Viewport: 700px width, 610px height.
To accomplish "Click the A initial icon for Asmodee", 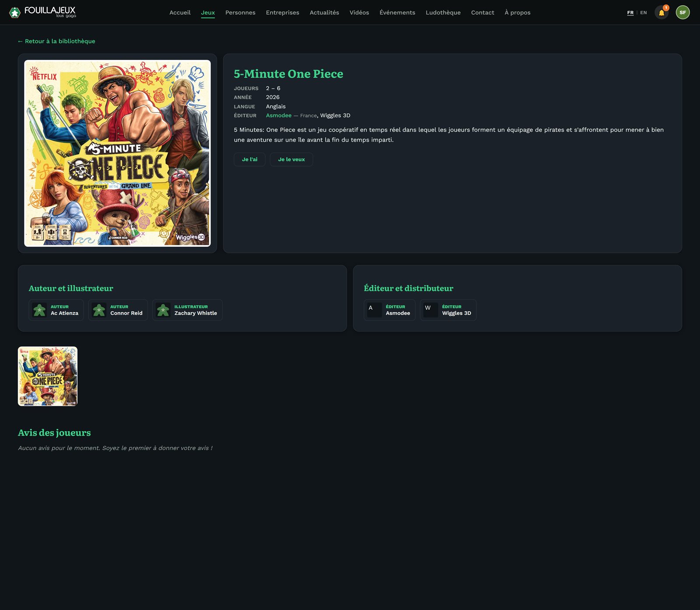I will click(x=374, y=310).
